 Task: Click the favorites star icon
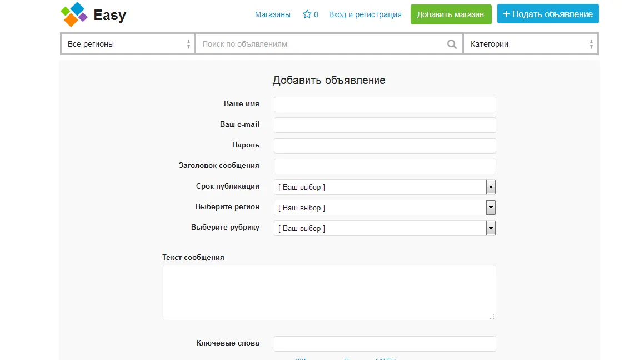pos(307,14)
